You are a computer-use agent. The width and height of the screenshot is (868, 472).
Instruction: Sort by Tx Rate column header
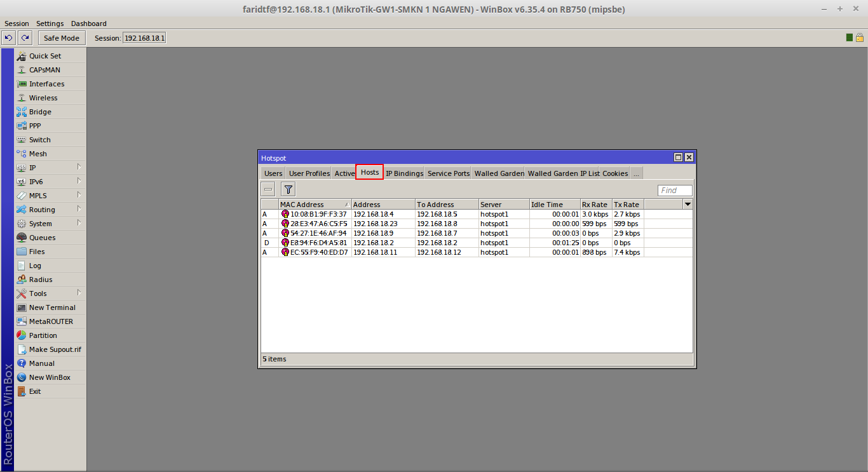[628, 205]
